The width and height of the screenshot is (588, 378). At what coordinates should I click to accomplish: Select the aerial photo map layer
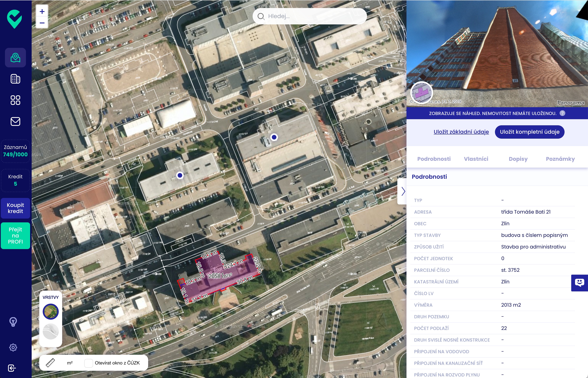coord(51,312)
